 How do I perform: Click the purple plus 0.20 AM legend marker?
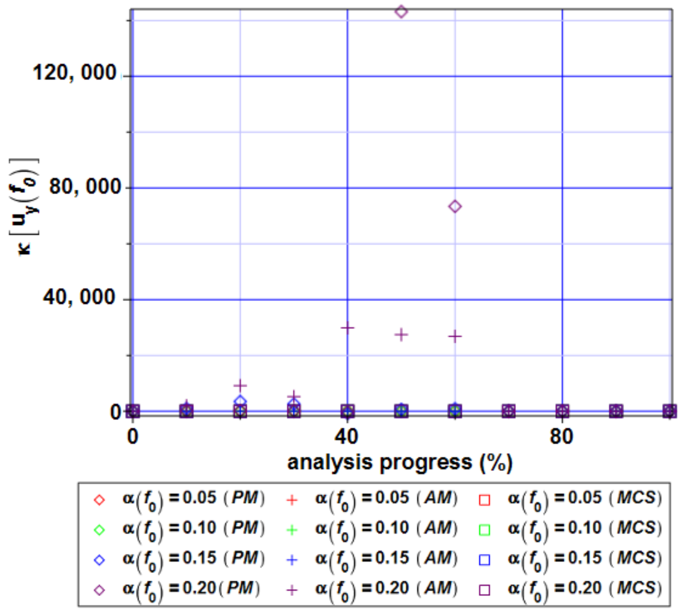(292, 590)
